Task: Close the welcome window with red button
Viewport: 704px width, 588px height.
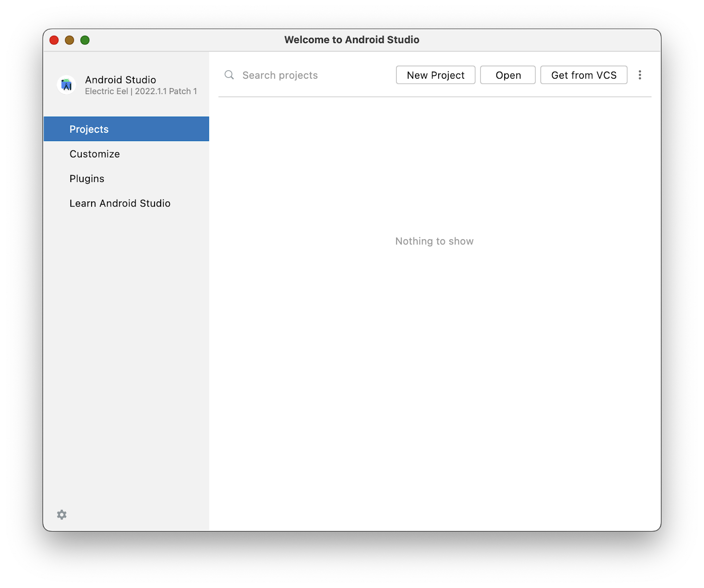Action: [54, 40]
